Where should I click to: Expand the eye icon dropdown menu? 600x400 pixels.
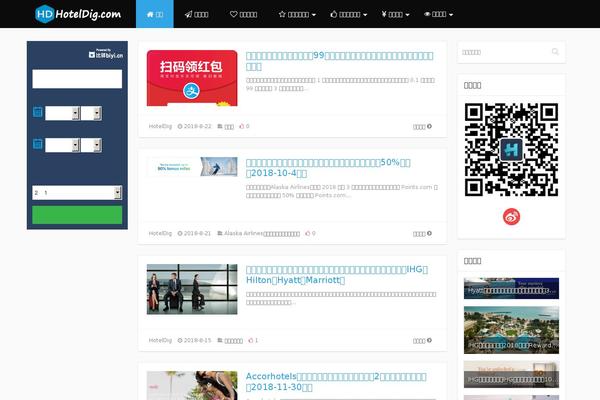[x=439, y=14]
